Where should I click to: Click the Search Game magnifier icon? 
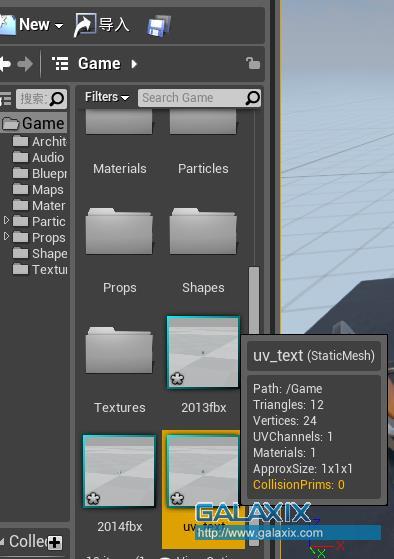[x=252, y=98]
